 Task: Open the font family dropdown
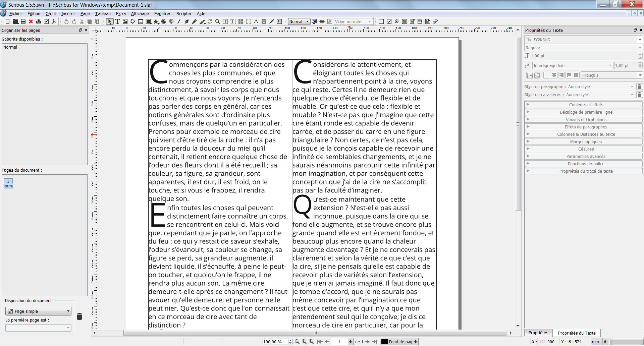[583, 40]
